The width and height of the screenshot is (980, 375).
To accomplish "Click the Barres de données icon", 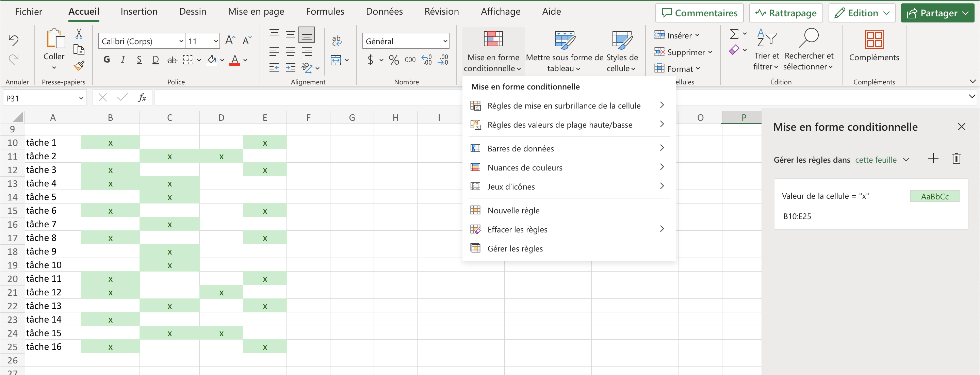I will 475,148.
